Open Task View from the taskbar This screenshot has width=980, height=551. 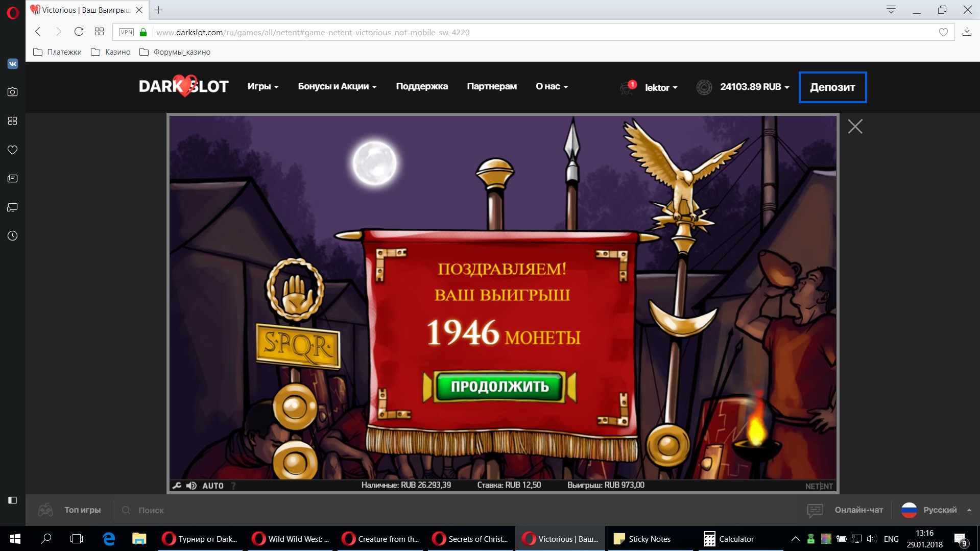(77, 539)
